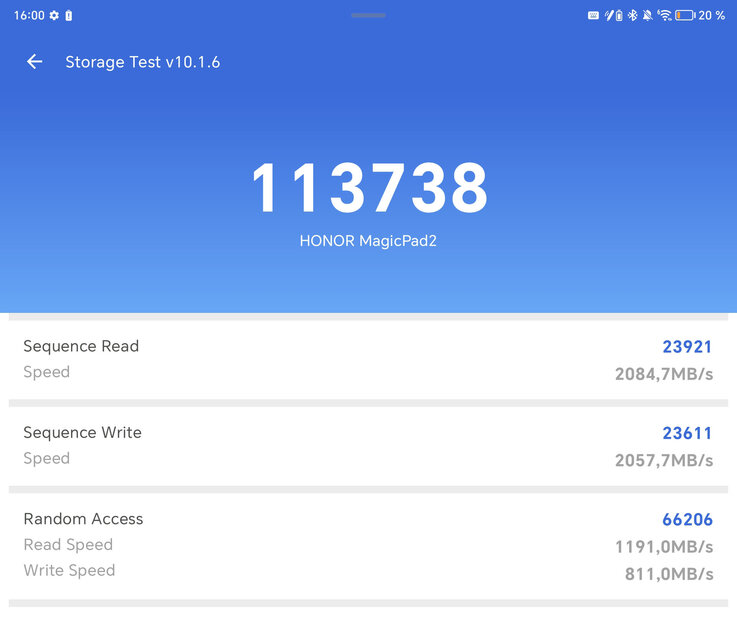Tap the settings gear in status bar
The image size is (737, 630).
pyautogui.click(x=55, y=16)
